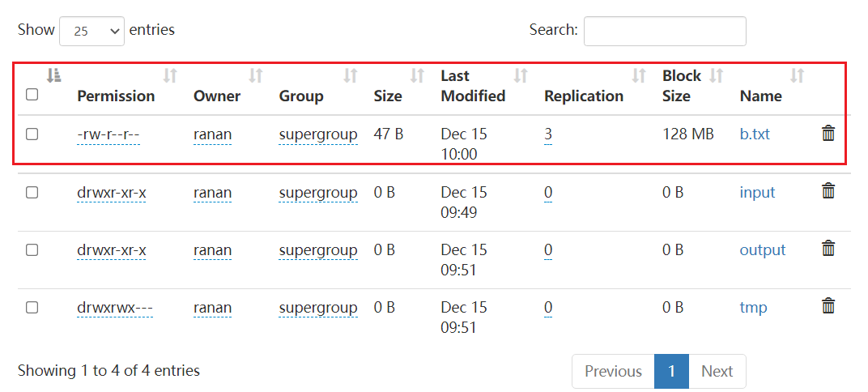Screen dimensions: 868x392
Task: Sort by Size column sort icon
Action: point(417,76)
